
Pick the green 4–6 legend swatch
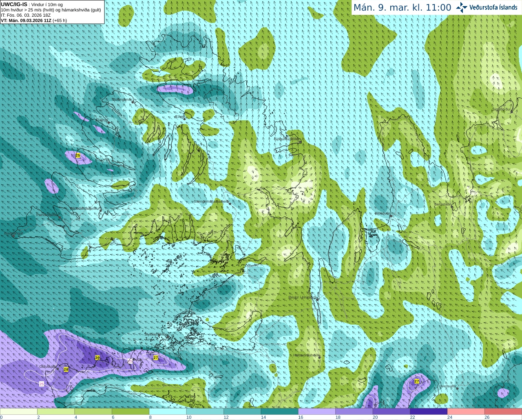93,411
